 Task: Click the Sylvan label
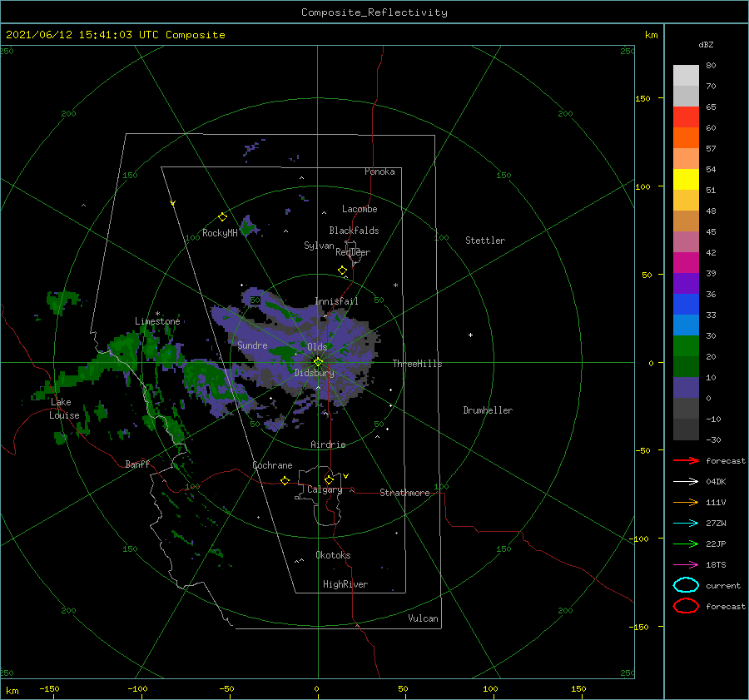tap(319, 246)
